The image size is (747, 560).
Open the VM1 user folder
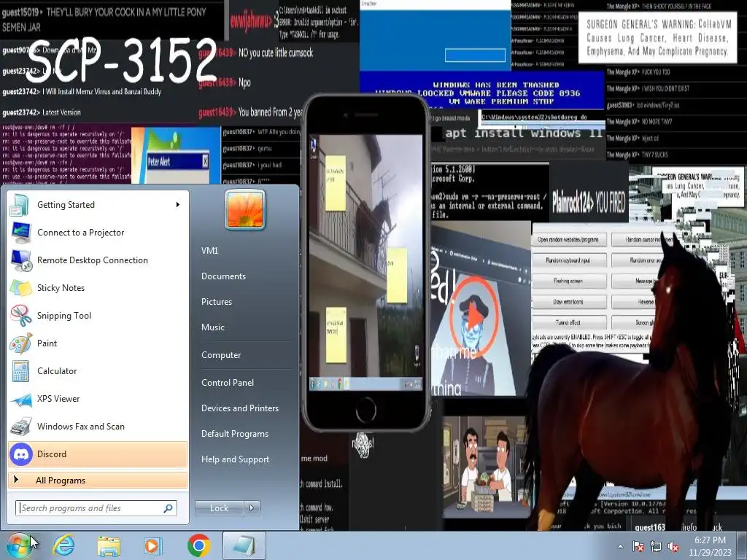209,251
